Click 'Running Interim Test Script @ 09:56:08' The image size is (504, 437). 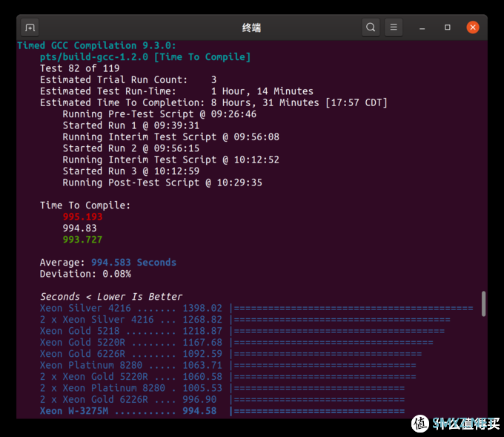tap(170, 137)
